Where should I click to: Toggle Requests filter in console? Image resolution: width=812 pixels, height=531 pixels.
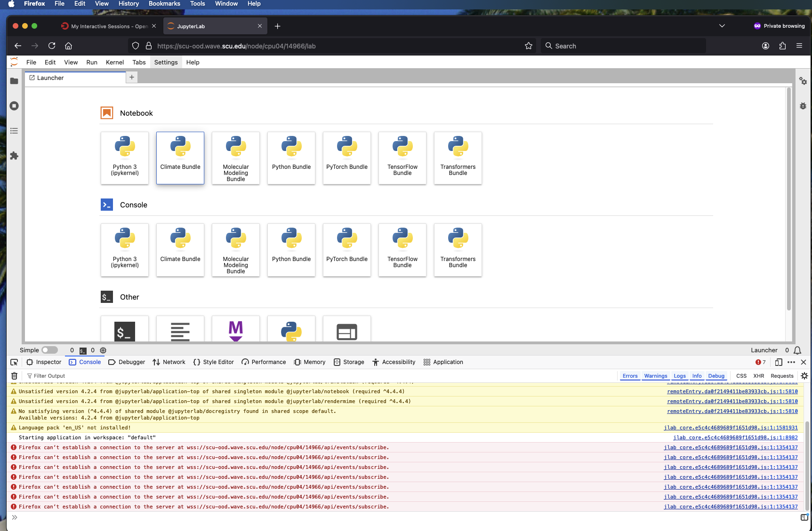pyautogui.click(x=782, y=376)
